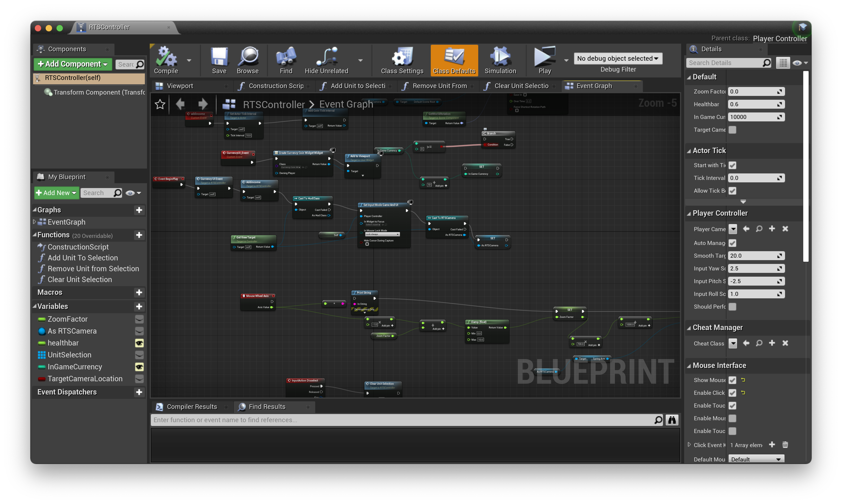Open the debug object selection dropdown

(618, 59)
